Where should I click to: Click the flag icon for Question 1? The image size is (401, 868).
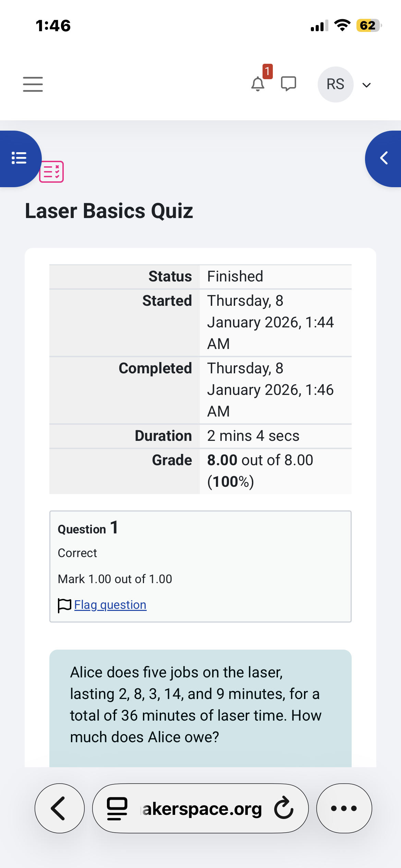64,605
